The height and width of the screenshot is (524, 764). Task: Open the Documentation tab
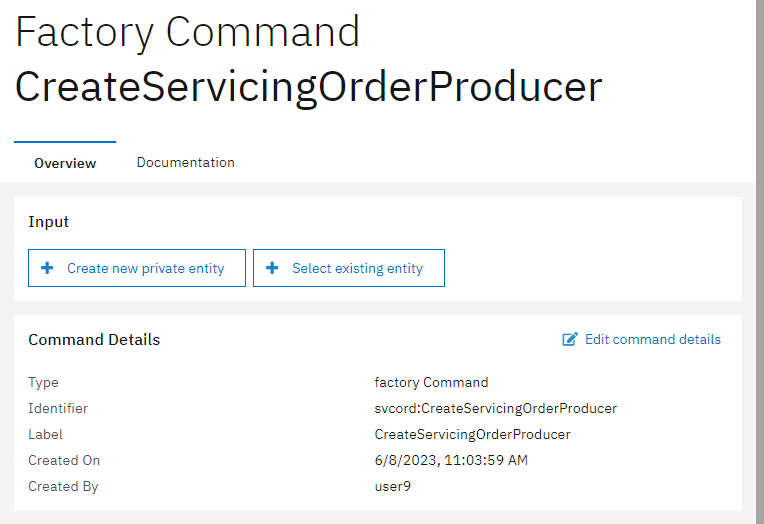click(x=186, y=162)
